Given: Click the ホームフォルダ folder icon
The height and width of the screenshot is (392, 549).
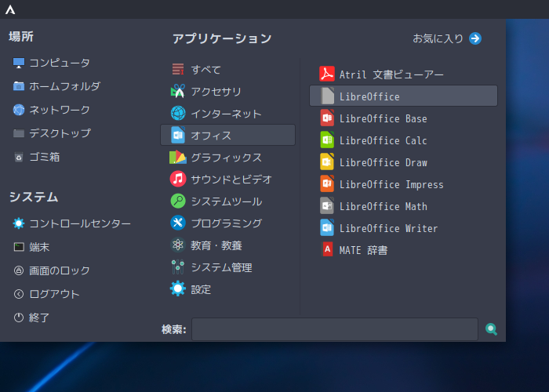Looking at the screenshot, I should [19, 86].
